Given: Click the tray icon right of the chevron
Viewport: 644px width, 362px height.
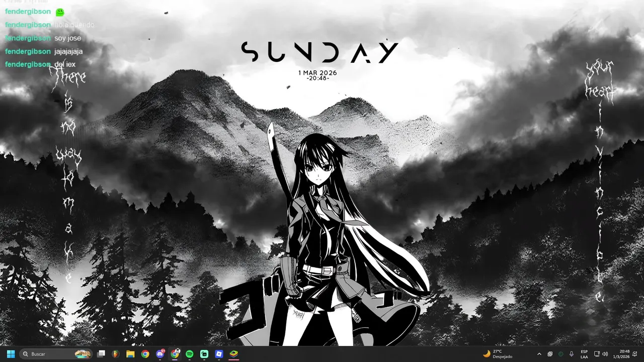Looking at the screenshot, I should tap(550, 354).
